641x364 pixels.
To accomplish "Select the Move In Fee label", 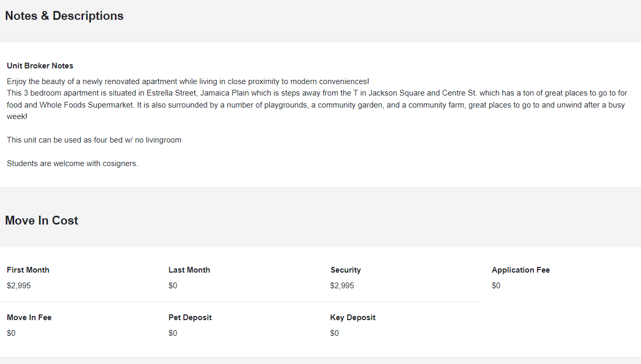I will point(29,318).
